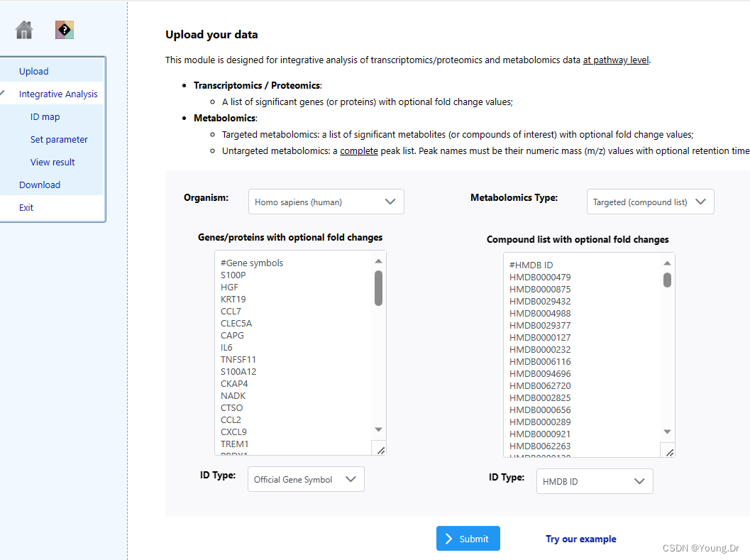The image size is (750, 560).
Task: Click the compound list scroll-up arrow
Action: pyautogui.click(x=667, y=264)
